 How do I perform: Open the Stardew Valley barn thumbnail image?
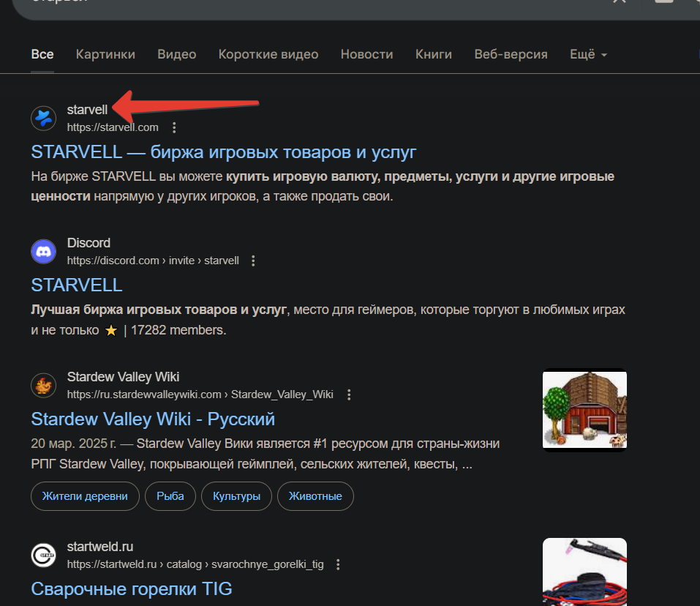pos(585,410)
